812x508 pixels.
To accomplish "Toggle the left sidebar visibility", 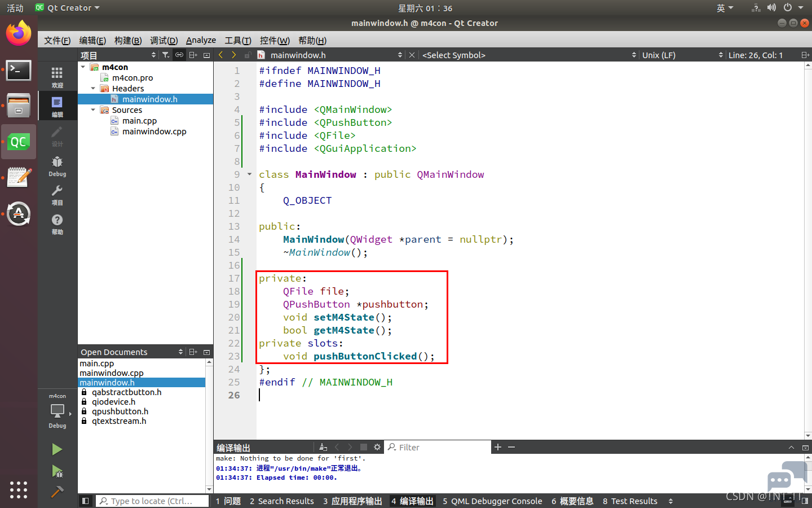I will click(86, 501).
